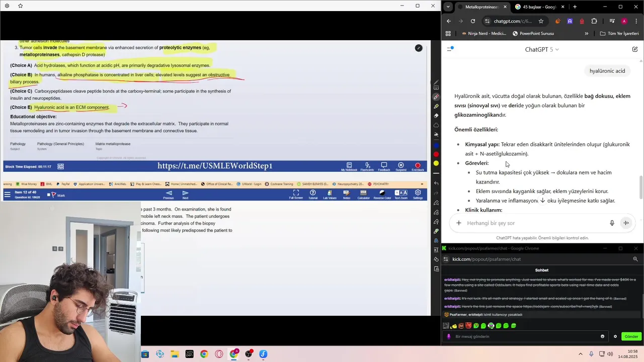Suspend the question block
644x362 pixels.
click(400, 166)
